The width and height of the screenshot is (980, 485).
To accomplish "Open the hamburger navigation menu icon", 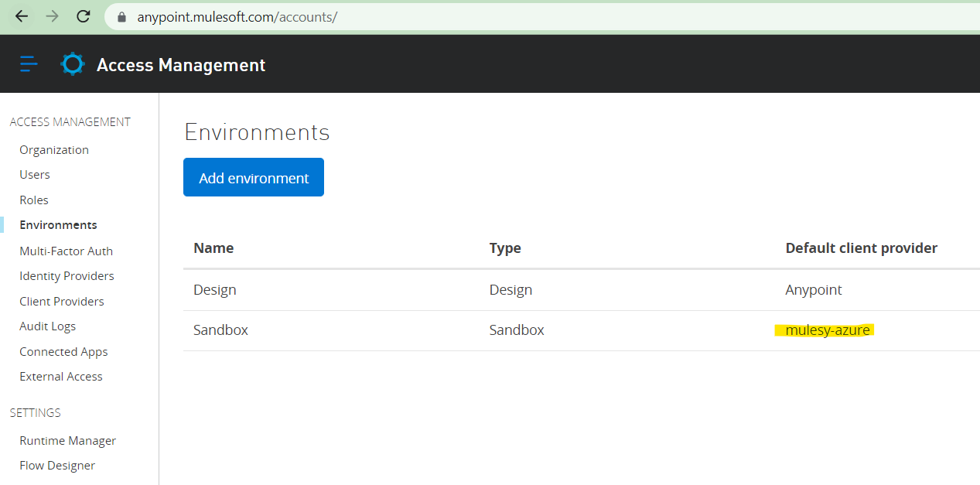I will [29, 64].
